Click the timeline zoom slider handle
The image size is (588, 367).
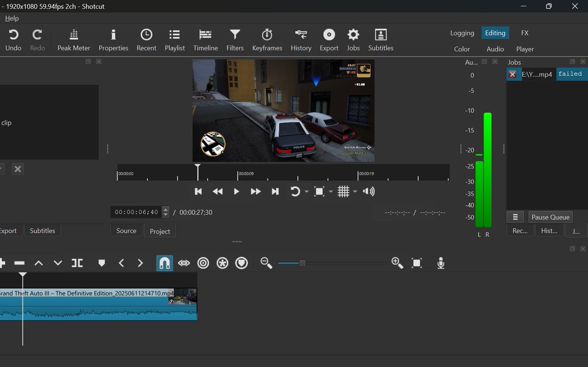(x=302, y=263)
